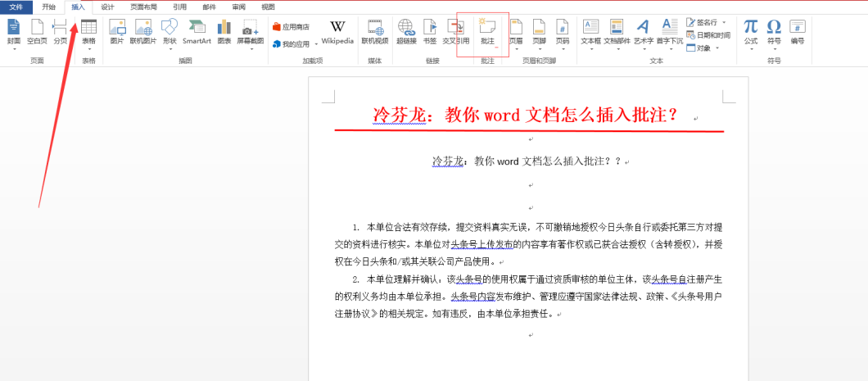Insert a chart with 图表

pos(224,32)
